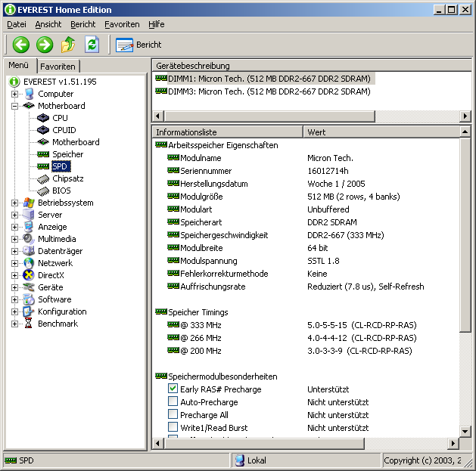Click the Anzeige display icon

(29, 227)
